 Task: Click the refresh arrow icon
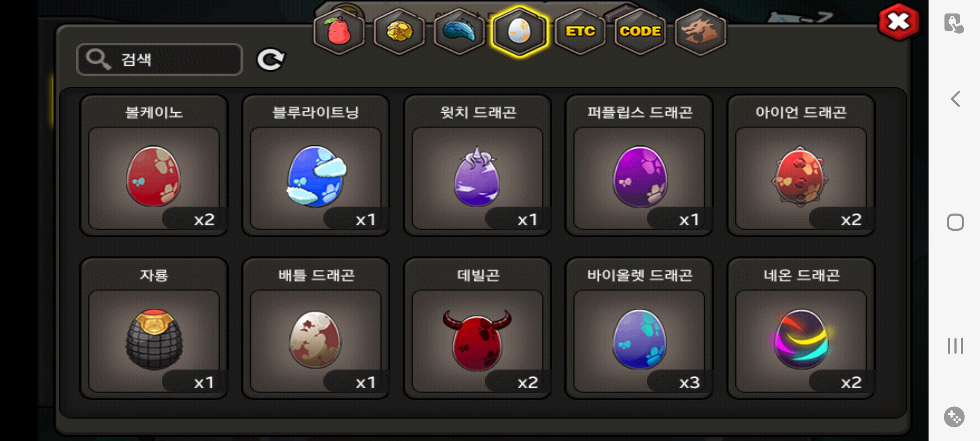click(270, 60)
